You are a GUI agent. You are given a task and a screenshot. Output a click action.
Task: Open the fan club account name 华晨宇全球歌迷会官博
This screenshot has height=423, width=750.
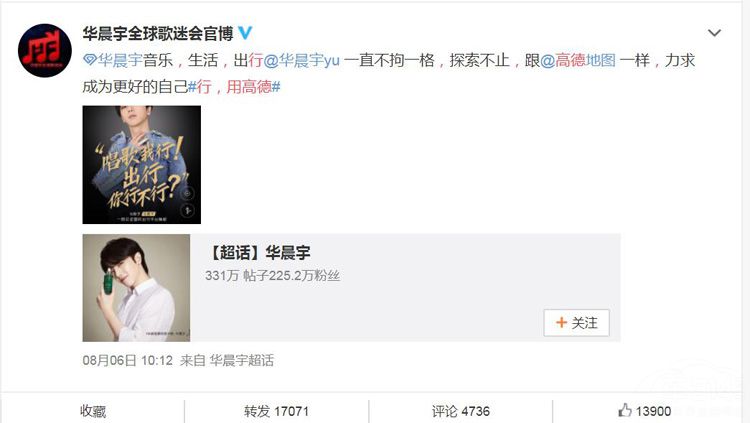[158, 33]
